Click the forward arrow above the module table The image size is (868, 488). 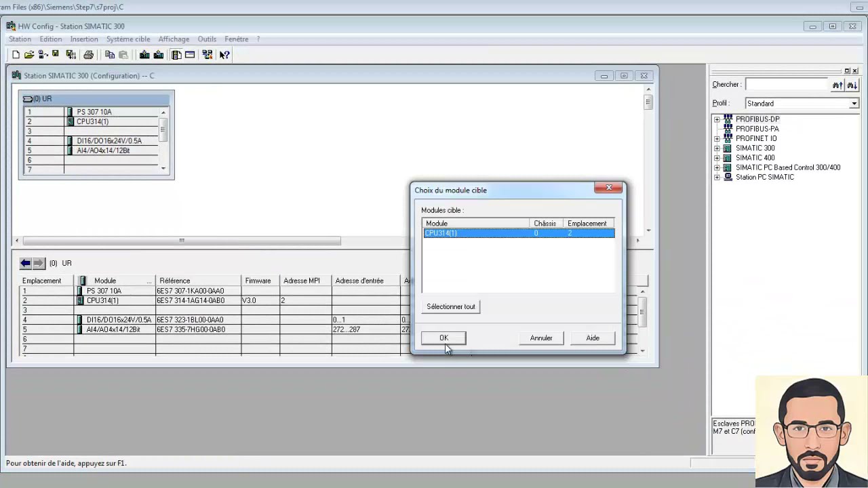coord(39,263)
